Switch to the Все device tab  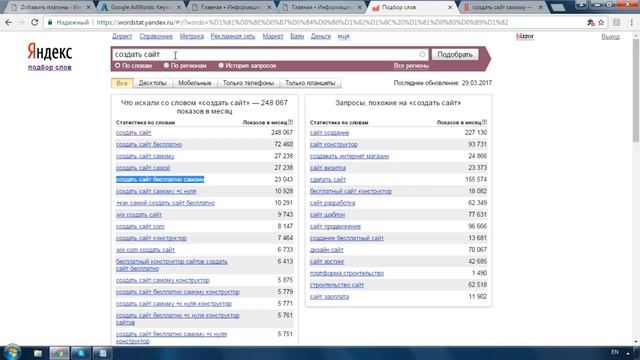pos(122,83)
